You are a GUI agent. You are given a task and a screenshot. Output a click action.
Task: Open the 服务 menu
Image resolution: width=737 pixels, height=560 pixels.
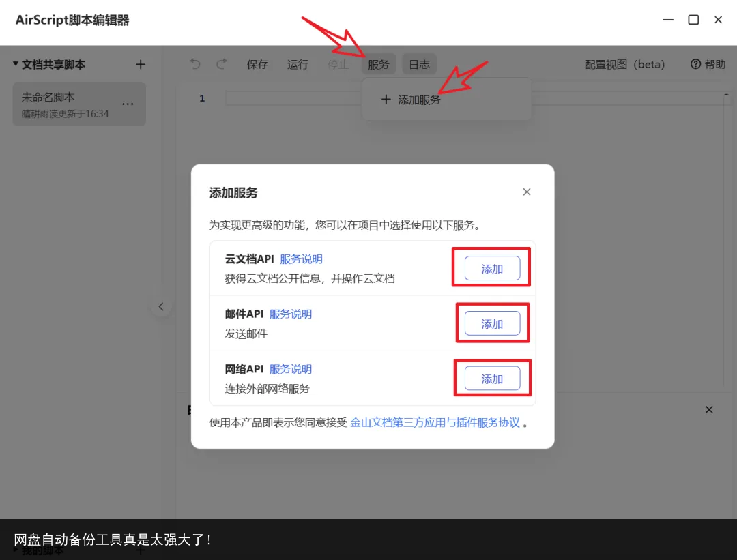coord(378,64)
